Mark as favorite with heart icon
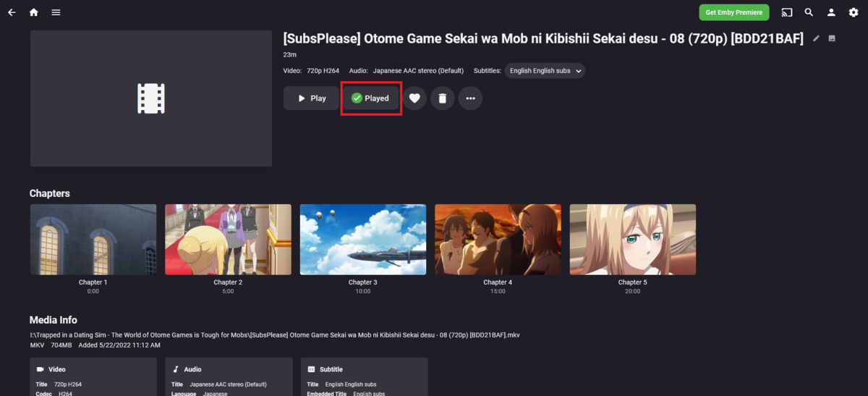868x396 pixels. click(414, 98)
